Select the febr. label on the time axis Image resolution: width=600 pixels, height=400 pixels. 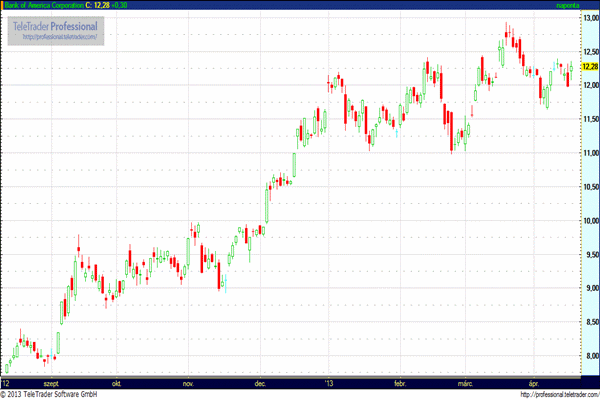click(401, 383)
